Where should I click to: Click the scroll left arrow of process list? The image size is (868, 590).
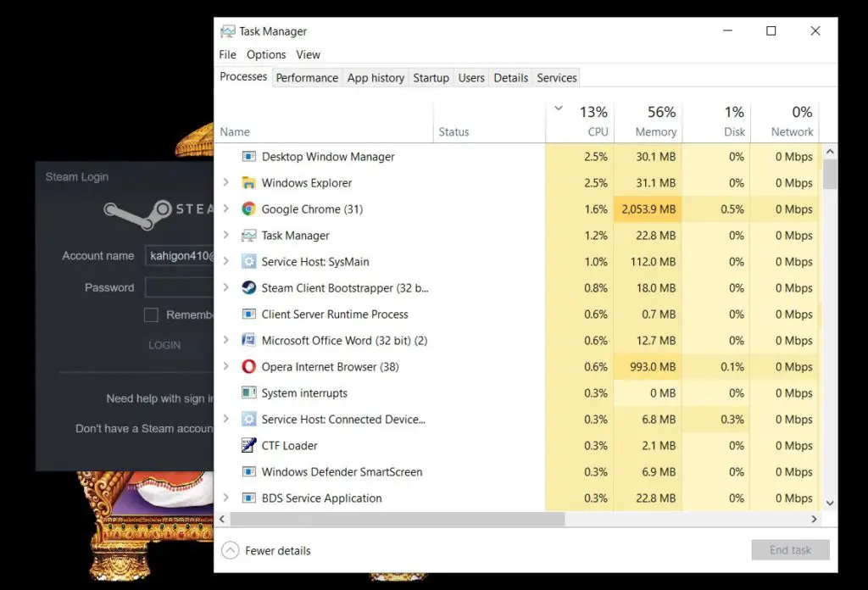coord(222,519)
